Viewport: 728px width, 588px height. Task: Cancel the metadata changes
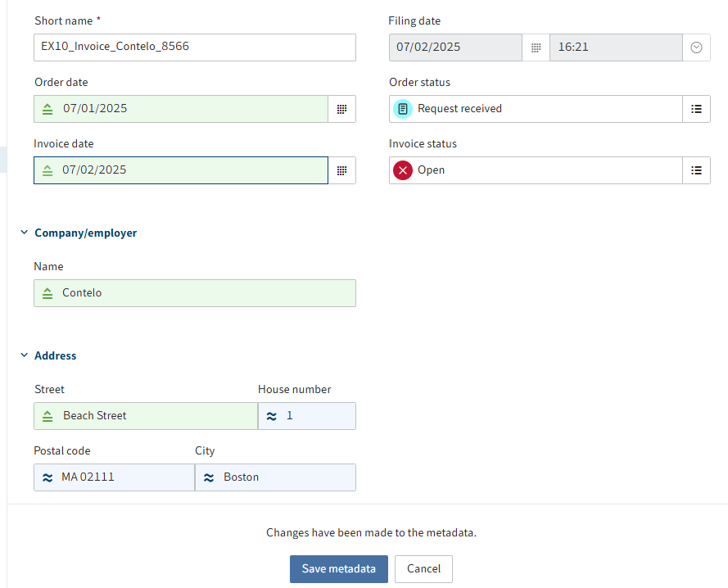point(423,569)
